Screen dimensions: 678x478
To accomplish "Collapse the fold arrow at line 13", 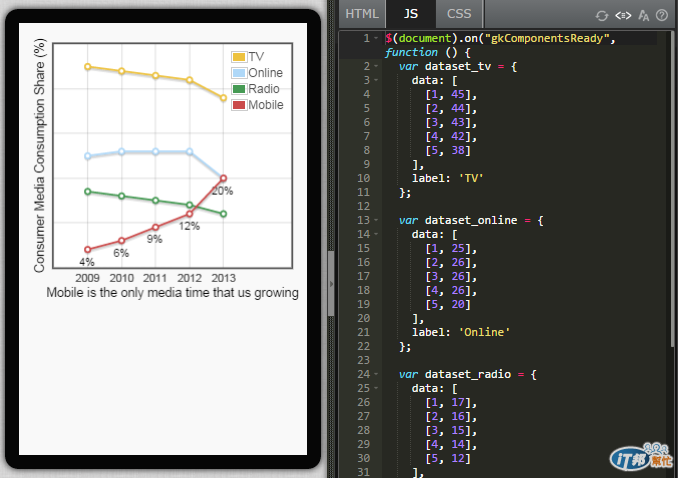I will tap(376, 220).
